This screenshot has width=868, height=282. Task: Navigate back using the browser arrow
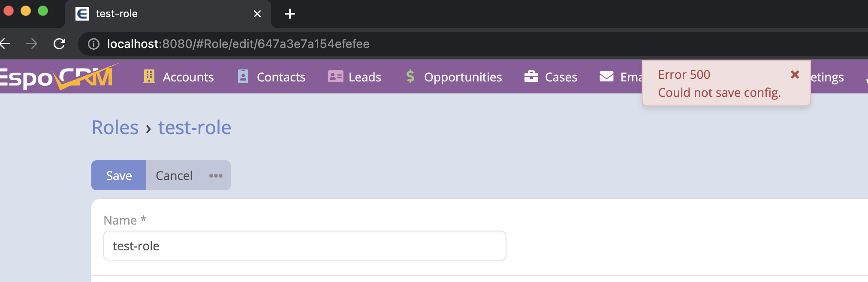pyautogui.click(x=7, y=44)
